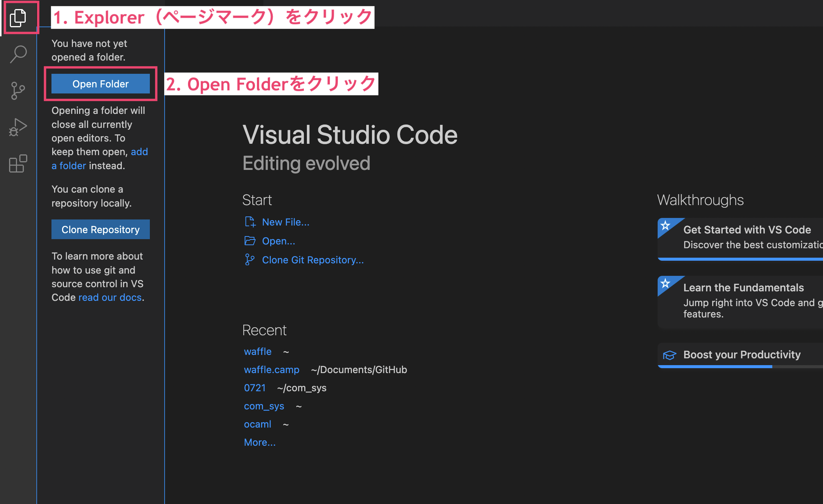Click the New File icon under Start
Viewport: 823px width, 504px height.
tap(250, 222)
